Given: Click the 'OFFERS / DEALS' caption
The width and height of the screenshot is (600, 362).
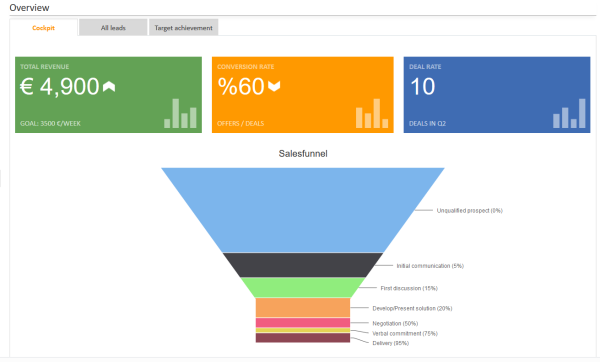Looking at the screenshot, I should (x=240, y=124).
